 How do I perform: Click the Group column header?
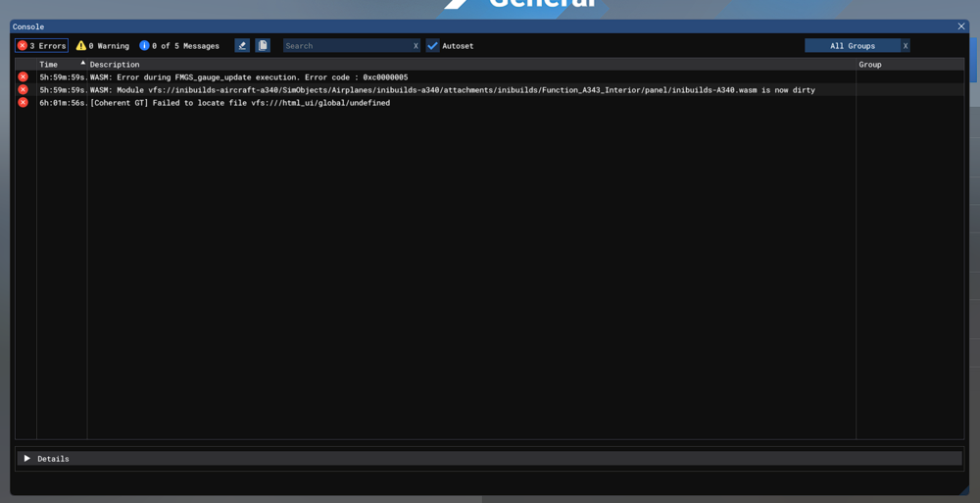pyautogui.click(x=869, y=65)
